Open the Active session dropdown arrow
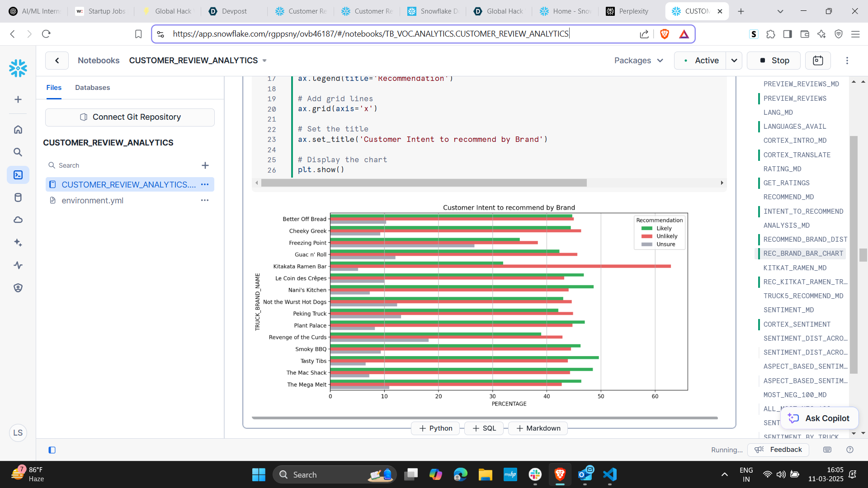The height and width of the screenshot is (488, 868). coord(734,61)
